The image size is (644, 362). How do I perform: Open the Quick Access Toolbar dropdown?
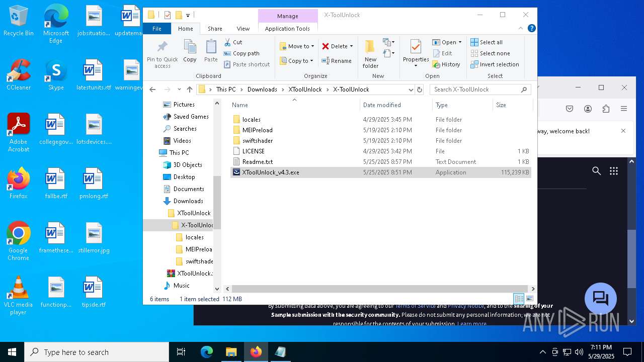pos(188,16)
